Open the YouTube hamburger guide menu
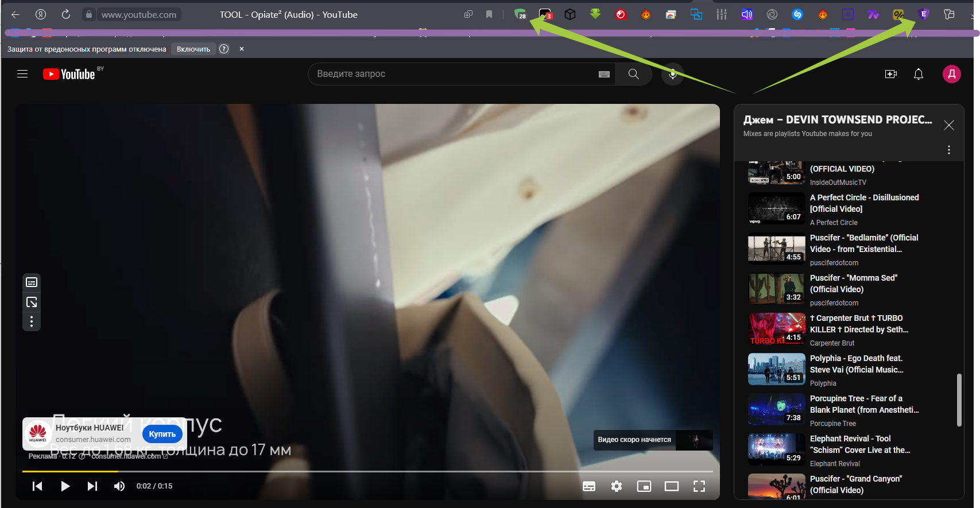The height and width of the screenshot is (508, 980). tap(22, 74)
